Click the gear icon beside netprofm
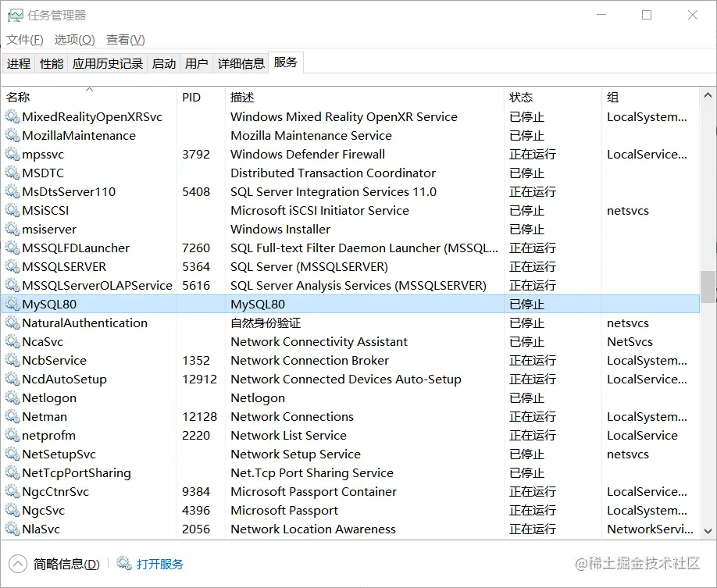The image size is (717, 588). point(12,435)
